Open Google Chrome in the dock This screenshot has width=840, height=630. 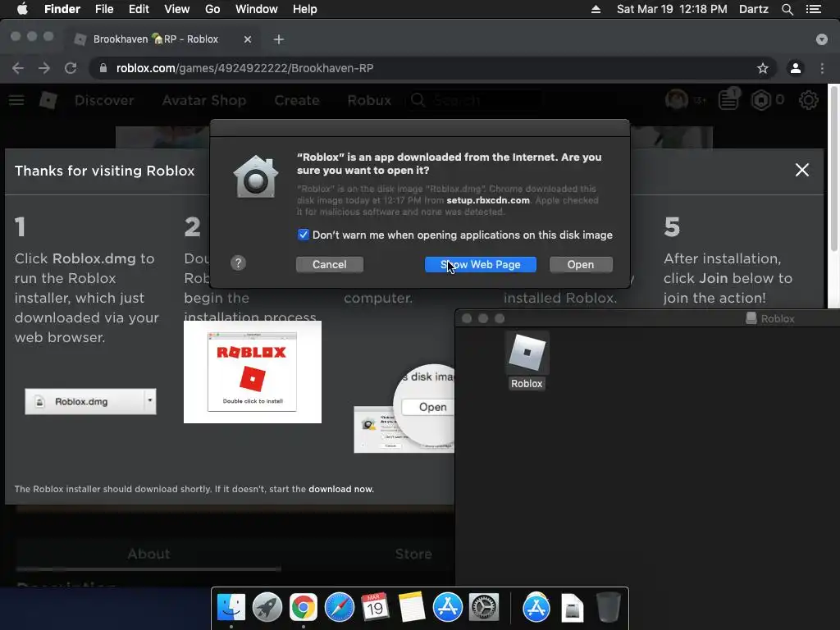click(304, 608)
